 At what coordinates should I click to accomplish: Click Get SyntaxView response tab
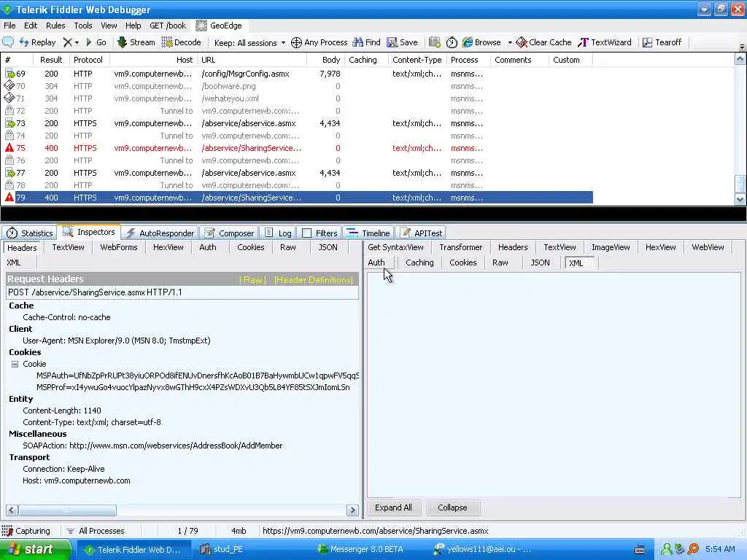point(395,248)
